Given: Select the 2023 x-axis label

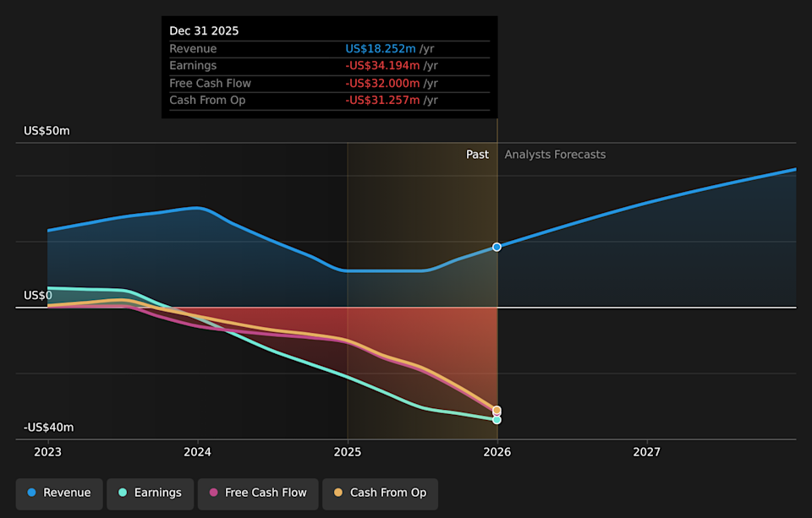Looking at the screenshot, I should 47,452.
